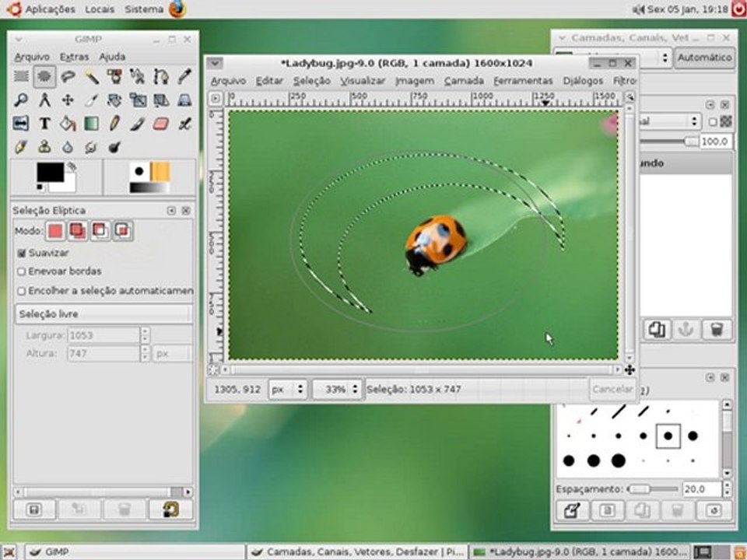Select the Ink tool

click(x=21, y=147)
